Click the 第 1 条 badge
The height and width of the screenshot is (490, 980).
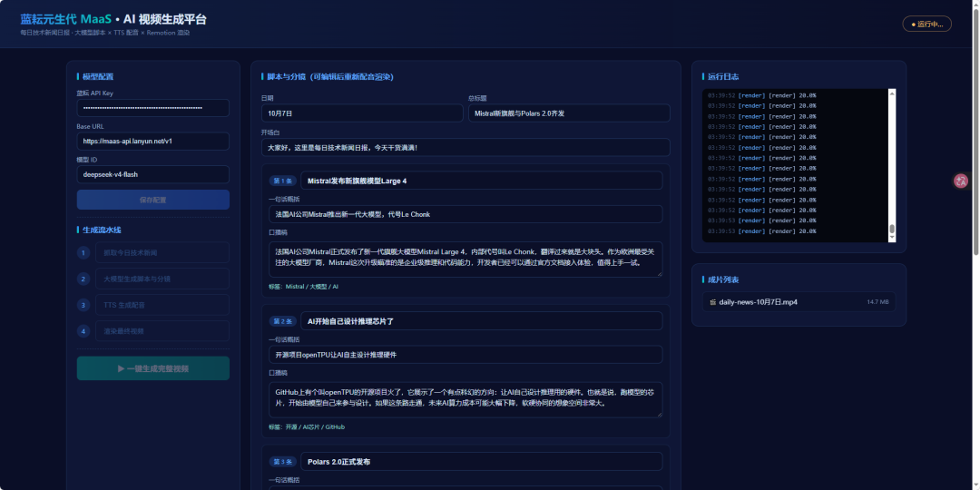click(x=282, y=181)
